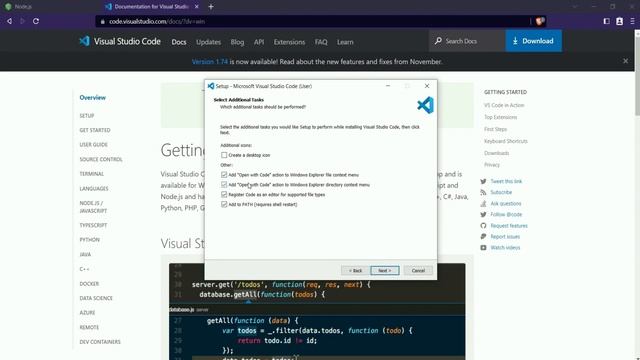This screenshot has width=640, height=360.
Task: Expand TYPESCRIPT section in sidebar
Action: point(93,225)
